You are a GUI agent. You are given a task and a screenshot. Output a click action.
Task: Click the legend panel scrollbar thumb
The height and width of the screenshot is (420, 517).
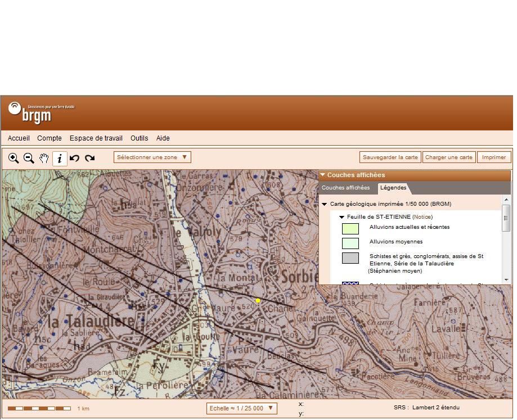pos(506,218)
